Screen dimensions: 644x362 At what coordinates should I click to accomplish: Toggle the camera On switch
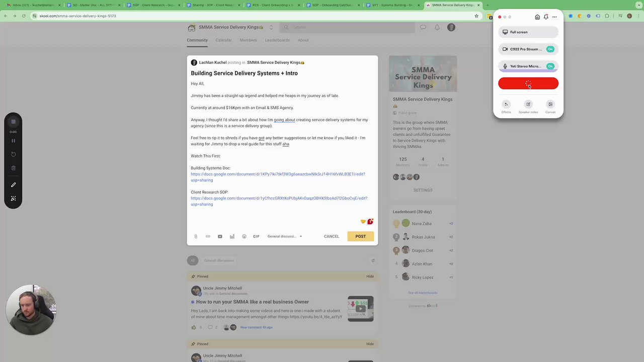[550, 49]
